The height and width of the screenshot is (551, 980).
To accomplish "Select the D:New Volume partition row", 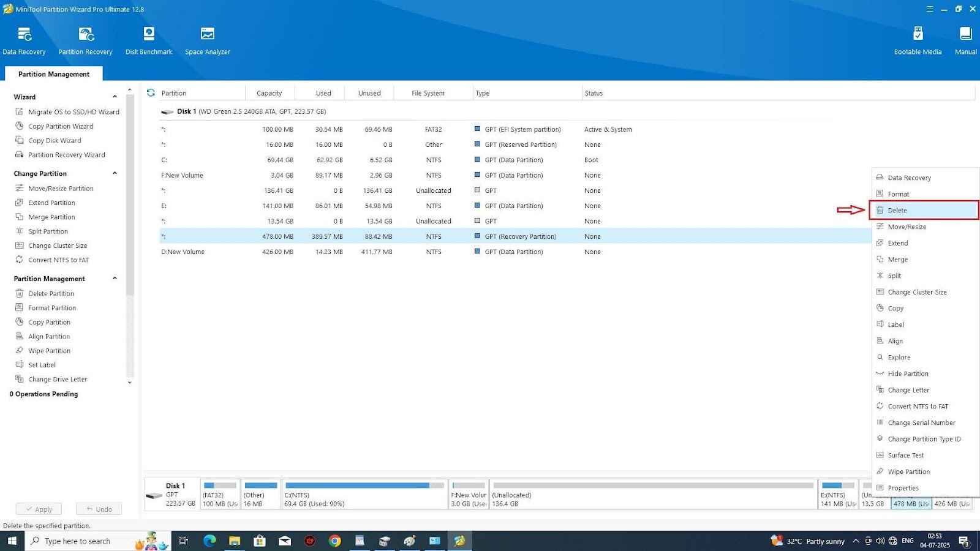I will pos(514,252).
